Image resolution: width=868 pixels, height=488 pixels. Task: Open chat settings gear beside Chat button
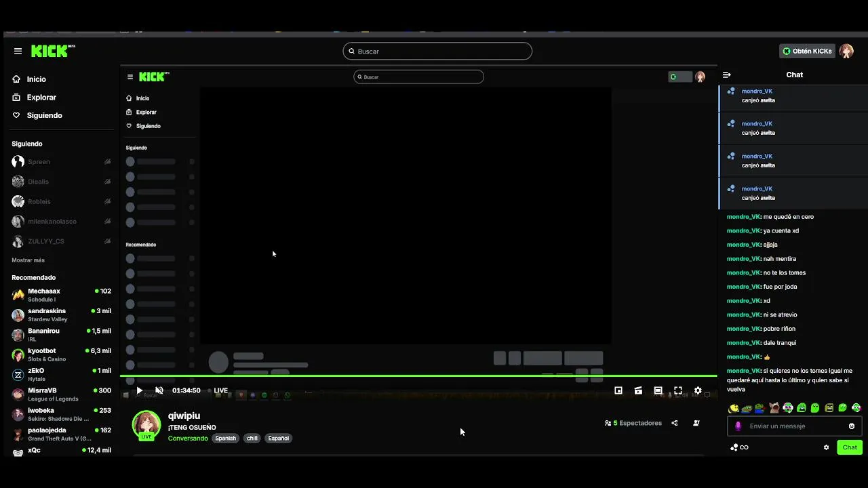[826, 447]
